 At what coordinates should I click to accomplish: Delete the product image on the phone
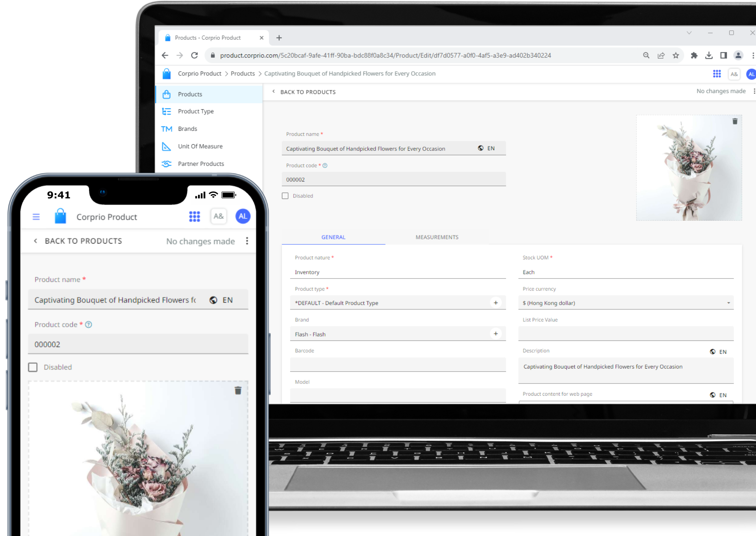pos(238,391)
